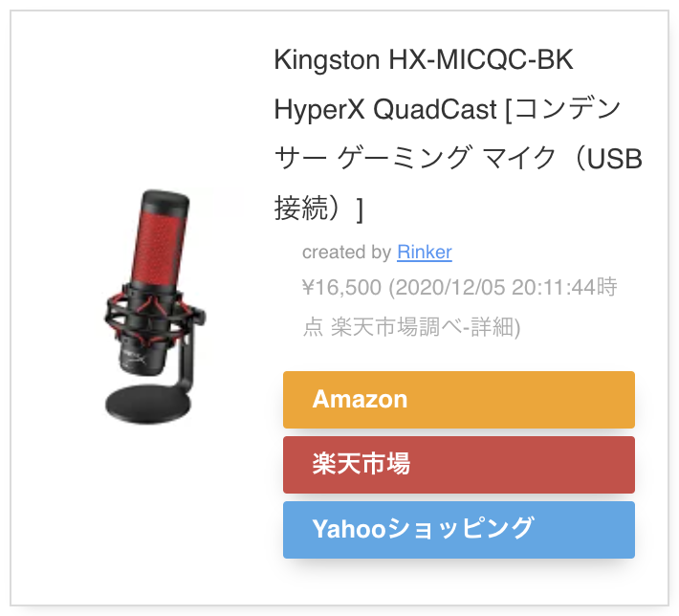Click the round base of the microphone stand
Image resolution: width=679 pixels, height=616 pixels.
[147, 405]
